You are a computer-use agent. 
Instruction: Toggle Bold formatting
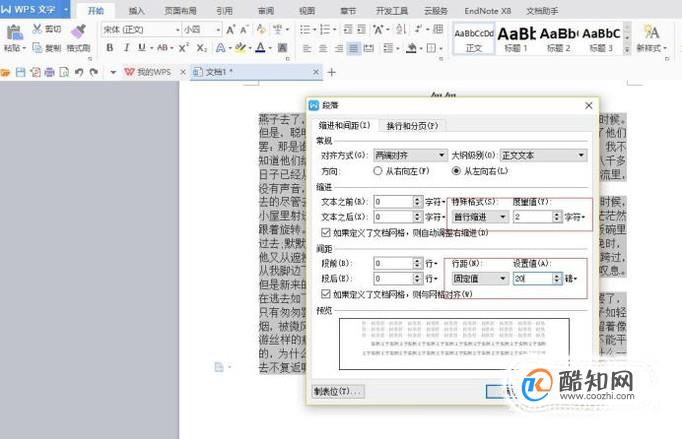[110, 47]
